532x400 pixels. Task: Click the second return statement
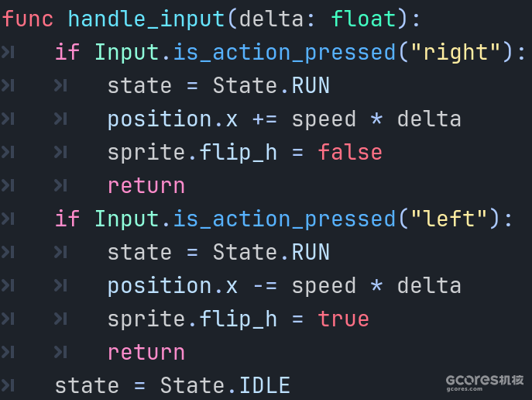pyautogui.click(x=146, y=353)
